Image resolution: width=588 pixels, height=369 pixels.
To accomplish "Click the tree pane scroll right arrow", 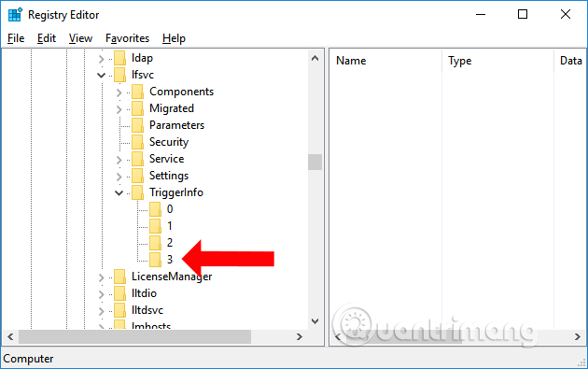I will (x=300, y=337).
